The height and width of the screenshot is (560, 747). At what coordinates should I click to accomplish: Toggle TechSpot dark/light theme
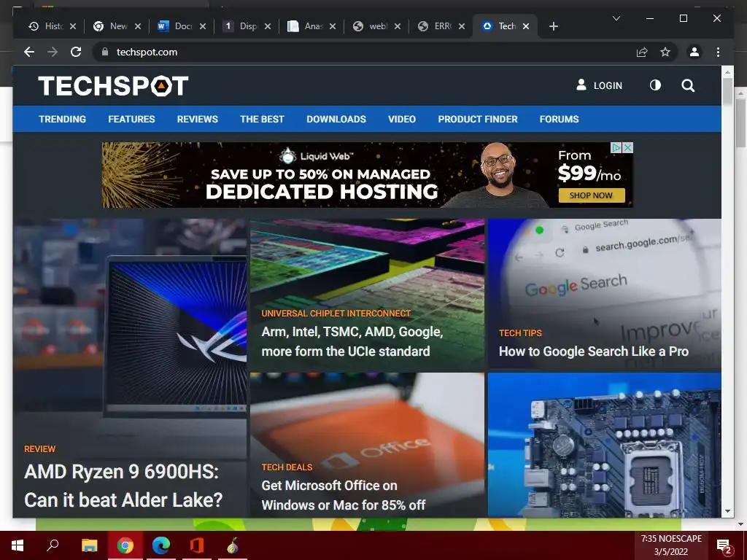[x=655, y=85]
